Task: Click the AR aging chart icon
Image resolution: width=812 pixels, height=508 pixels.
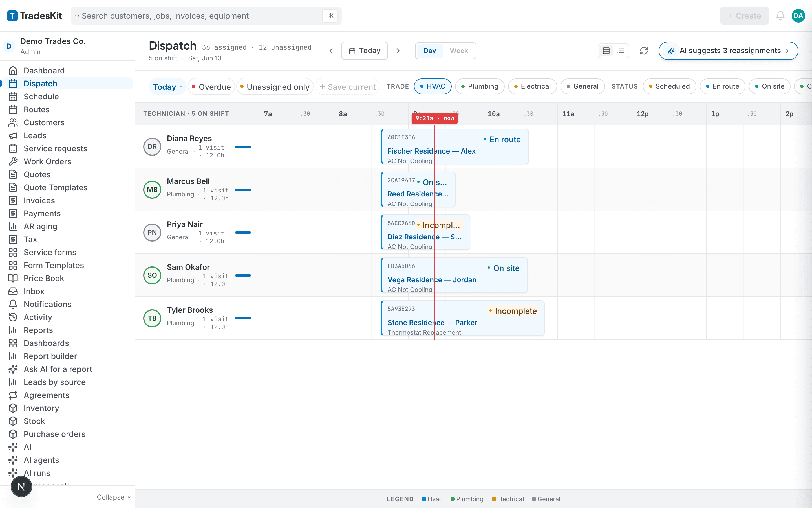Action: point(13,226)
